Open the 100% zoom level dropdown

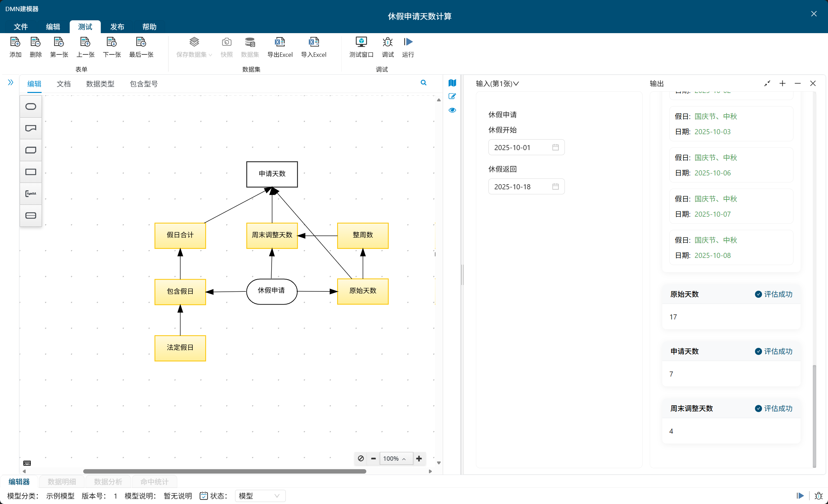click(396, 458)
